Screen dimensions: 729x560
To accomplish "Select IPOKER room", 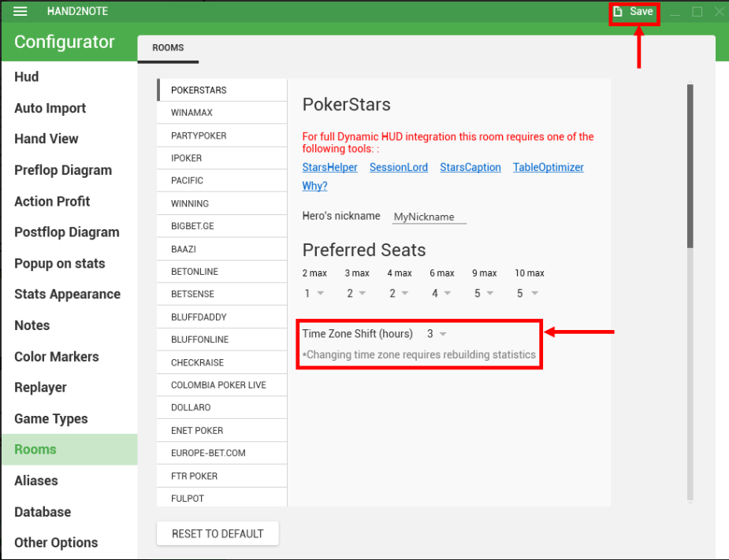I will pyautogui.click(x=221, y=158).
